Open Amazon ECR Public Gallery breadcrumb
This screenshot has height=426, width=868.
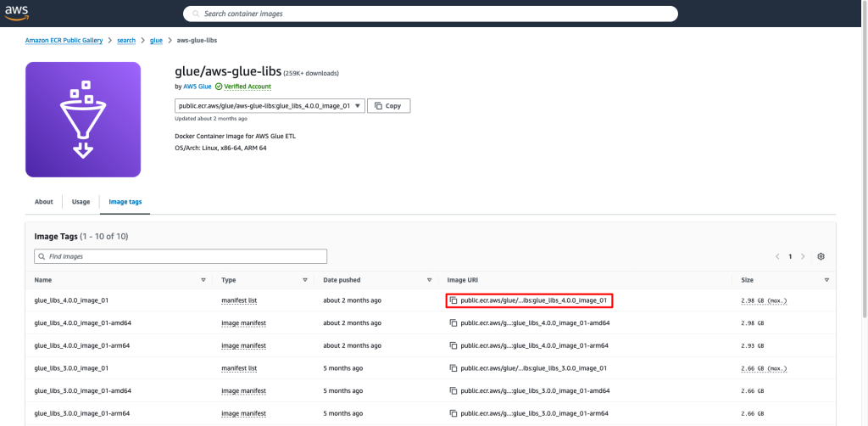(x=64, y=41)
